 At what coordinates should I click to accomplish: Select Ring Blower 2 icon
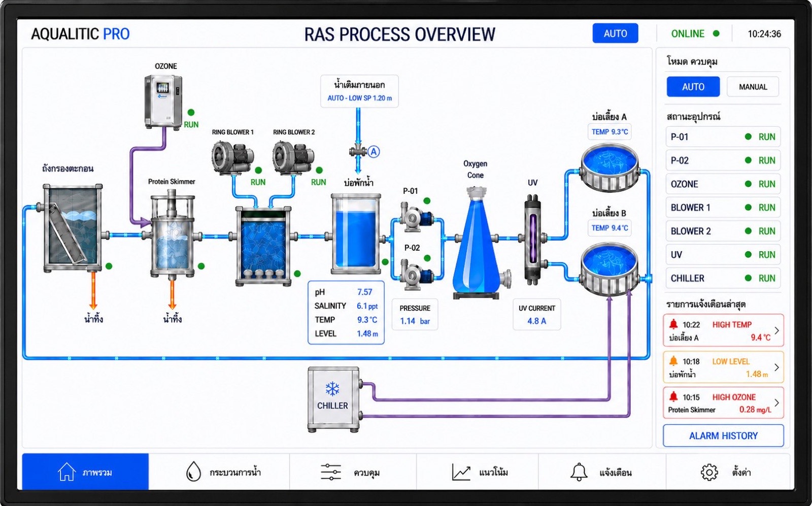tap(293, 157)
